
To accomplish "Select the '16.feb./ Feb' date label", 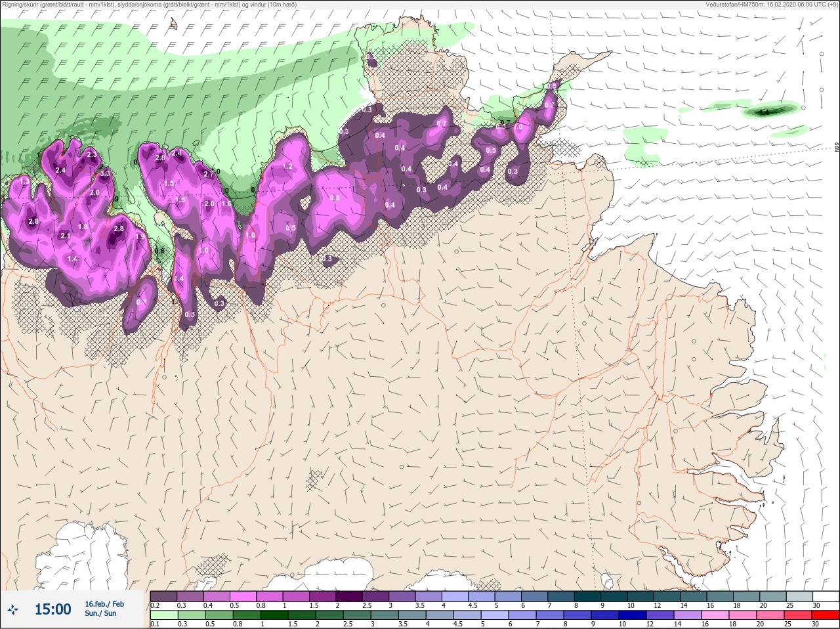I will point(104,604).
